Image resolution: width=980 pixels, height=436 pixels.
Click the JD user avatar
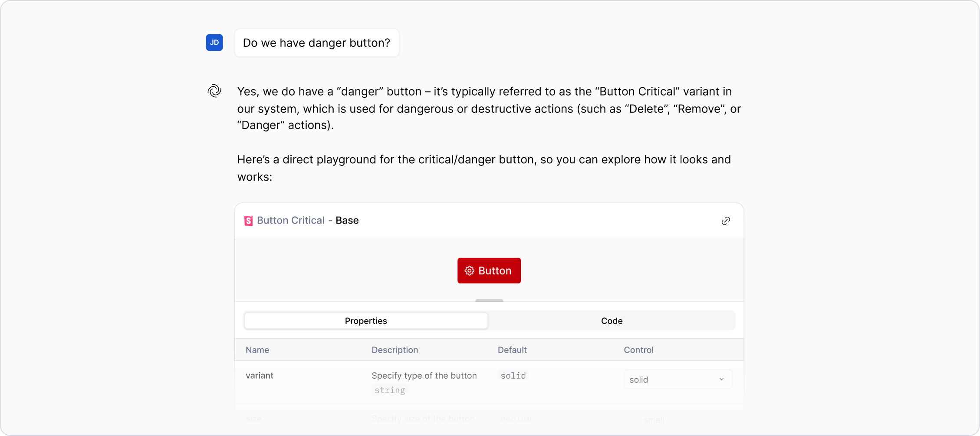(214, 43)
